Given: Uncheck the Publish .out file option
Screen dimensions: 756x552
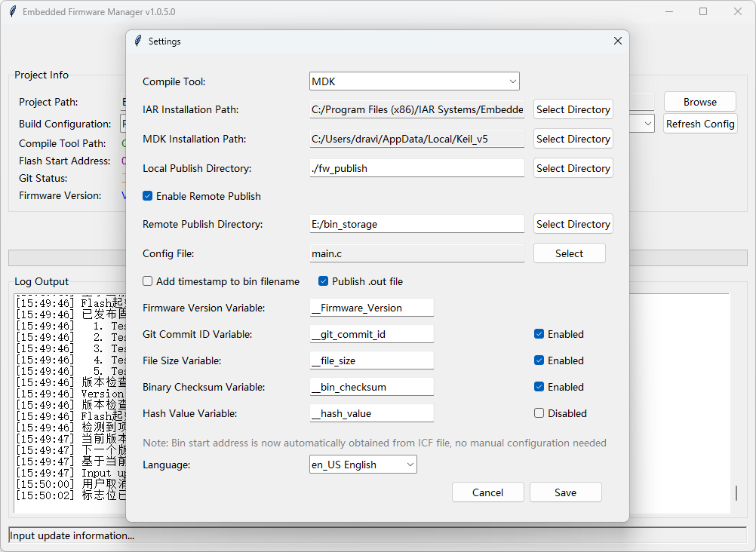Looking at the screenshot, I should 323,281.
